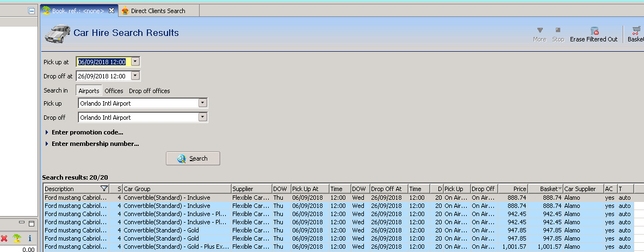Minimize the lower left panel
The width and height of the screenshot is (644, 252).
(x=22, y=223)
